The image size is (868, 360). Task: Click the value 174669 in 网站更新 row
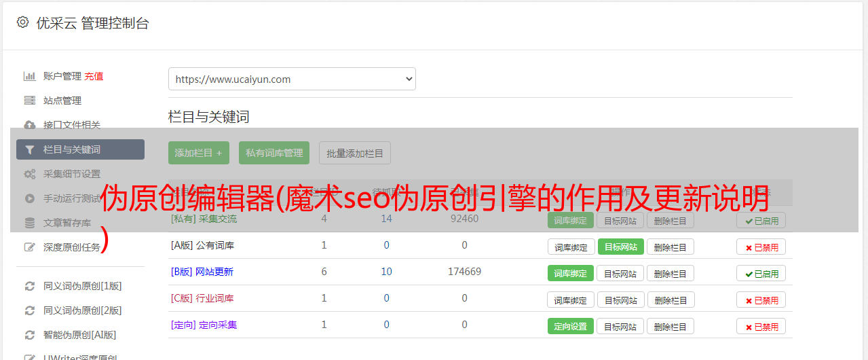tap(464, 272)
